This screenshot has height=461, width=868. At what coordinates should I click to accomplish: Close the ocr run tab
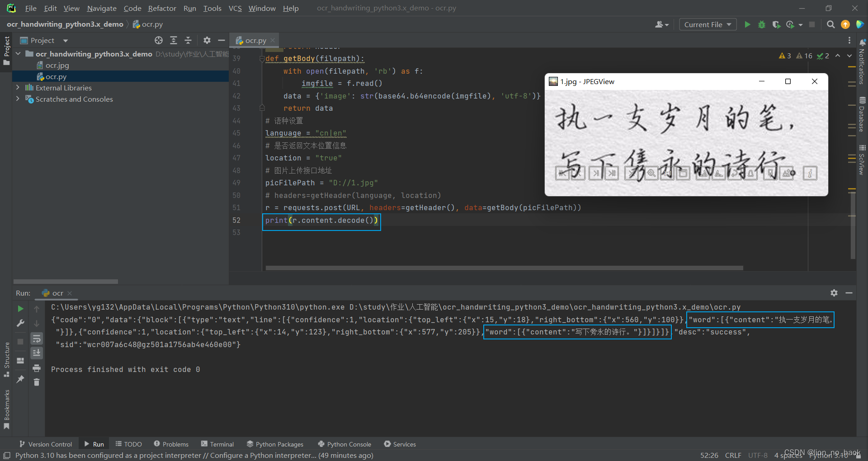(70, 293)
